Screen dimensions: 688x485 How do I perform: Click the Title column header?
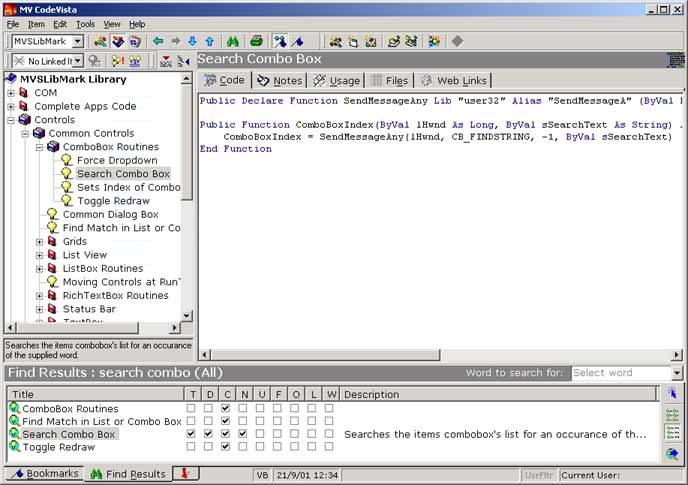click(96, 394)
